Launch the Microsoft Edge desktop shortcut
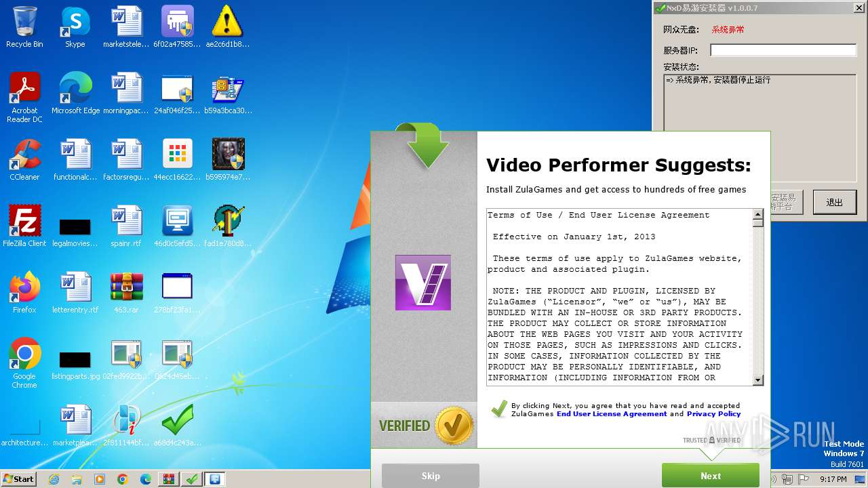Image resolution: width=868 pixels, height=488 pixels. [x=75, y=94]
